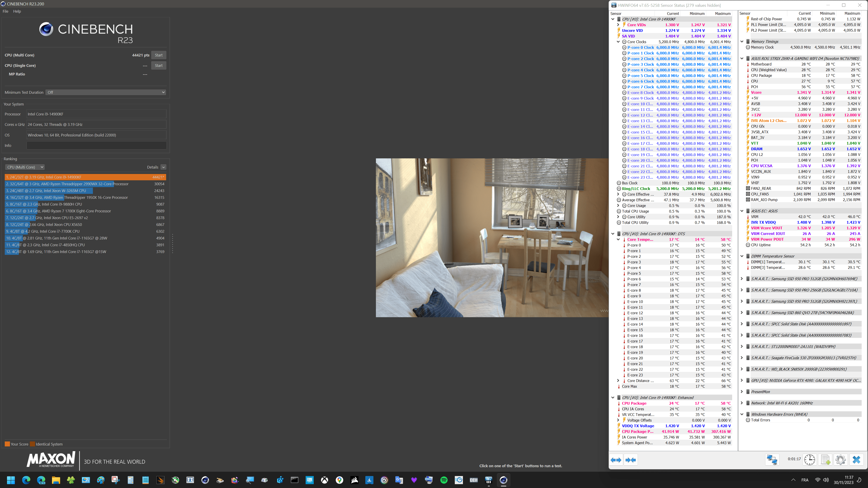
Task: Click HWiNFO expand columns arrows button
Action: (616, 460)
